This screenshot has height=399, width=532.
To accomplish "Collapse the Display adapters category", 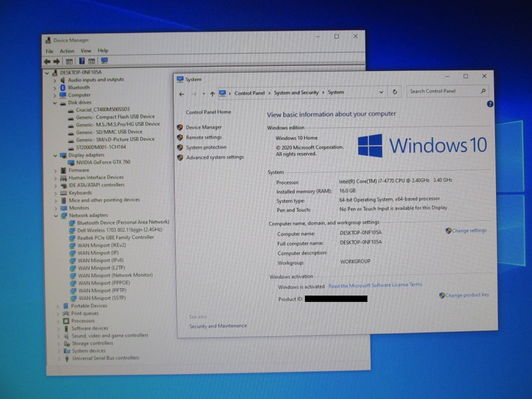I will click(55, 155).
